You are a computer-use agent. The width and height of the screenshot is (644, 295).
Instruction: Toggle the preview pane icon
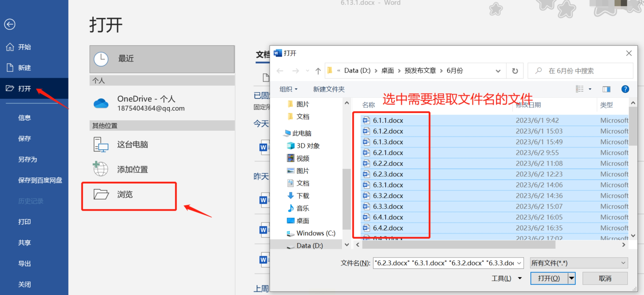coord(606,89)
